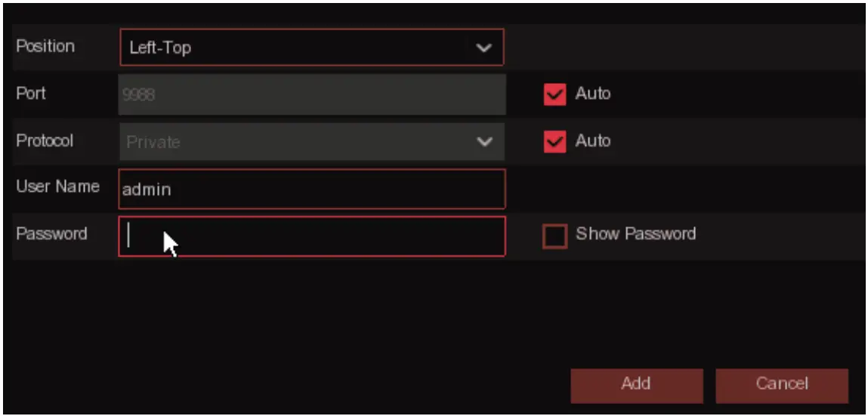The height and width of the screenshot is (416, 868).
Task: Cancel the dialog with Cancel button
Action: tap(781, 384)
